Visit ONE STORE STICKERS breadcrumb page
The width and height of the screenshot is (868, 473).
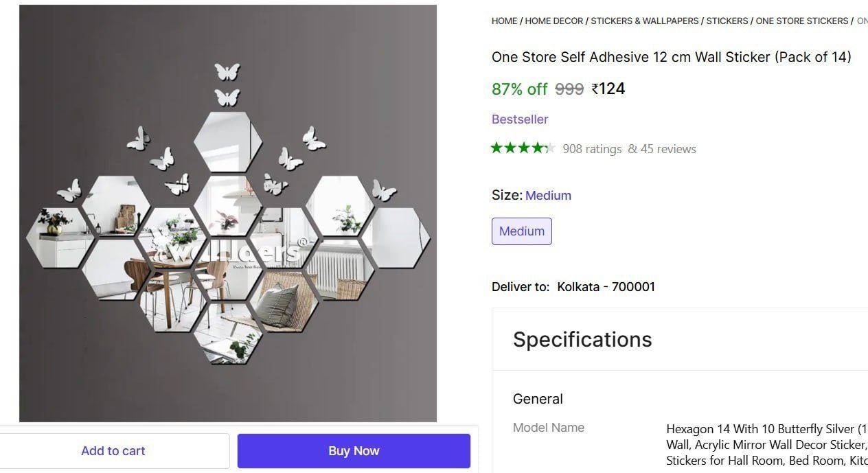point(802,21)
